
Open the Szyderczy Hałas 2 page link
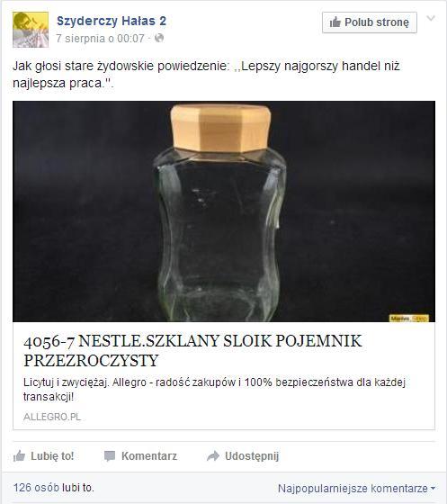[112, 22]
